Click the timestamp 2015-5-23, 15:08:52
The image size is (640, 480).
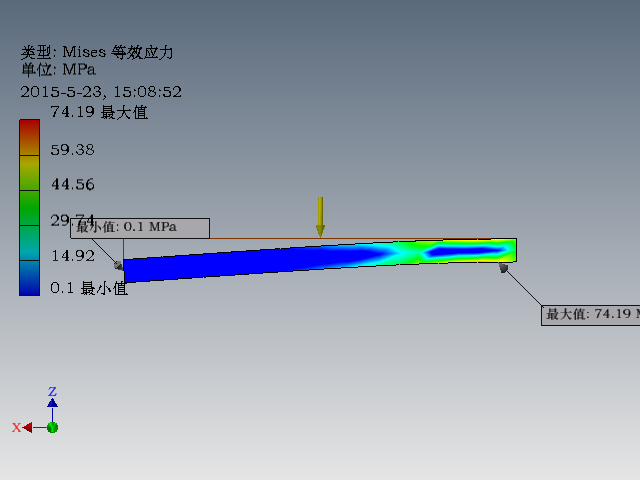coord(101,92)
